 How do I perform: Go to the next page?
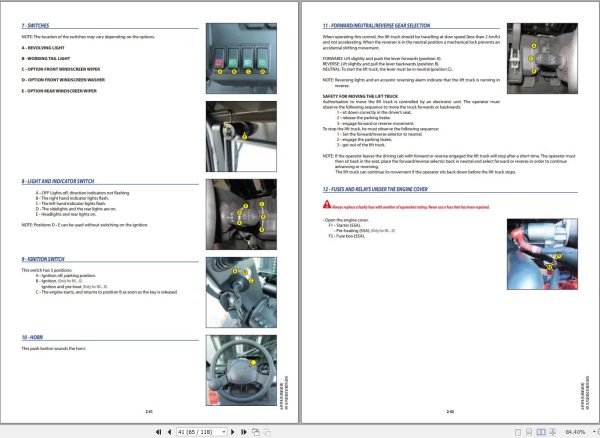pos(233,431)
